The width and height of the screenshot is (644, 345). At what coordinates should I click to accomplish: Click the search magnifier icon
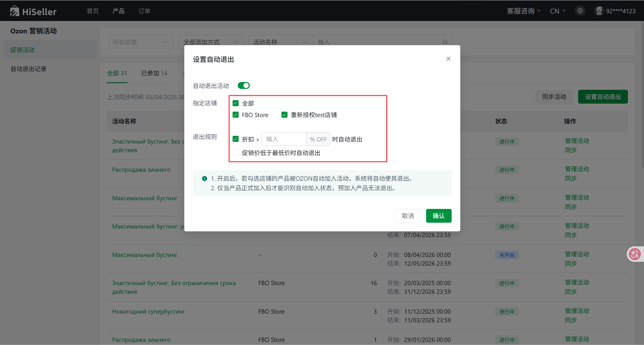click(445, 42)
